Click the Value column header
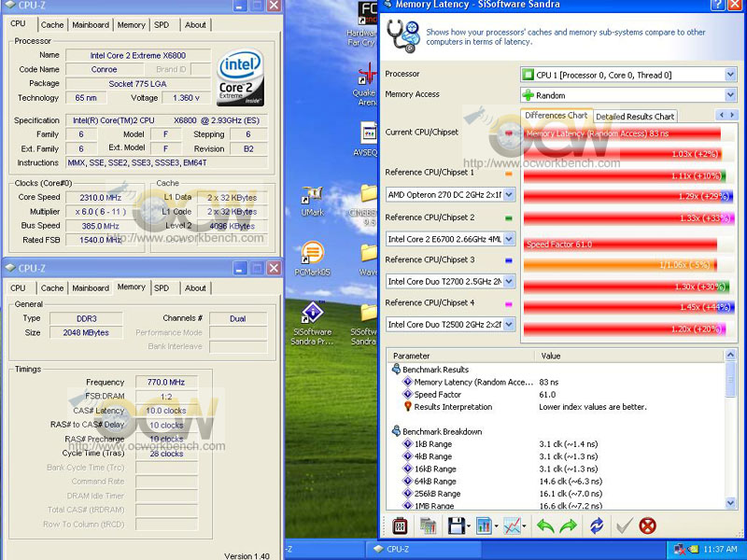The width and height of the screenshot is (747, 560). 629,356
